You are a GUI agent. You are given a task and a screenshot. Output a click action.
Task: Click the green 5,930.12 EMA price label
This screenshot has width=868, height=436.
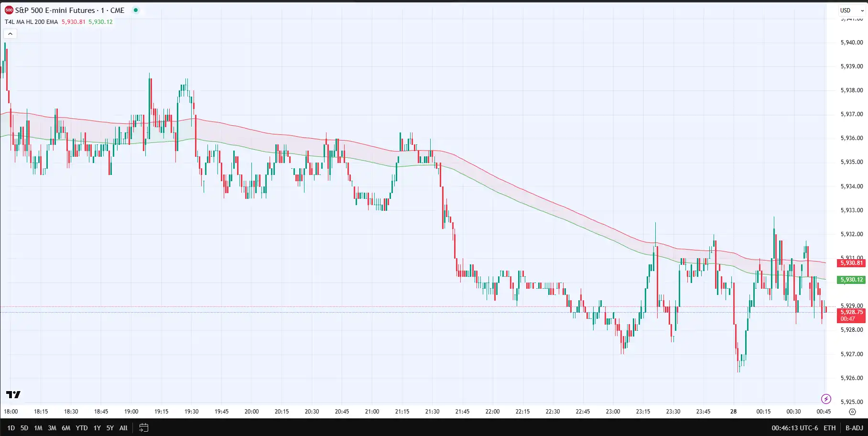coord(851,280)
